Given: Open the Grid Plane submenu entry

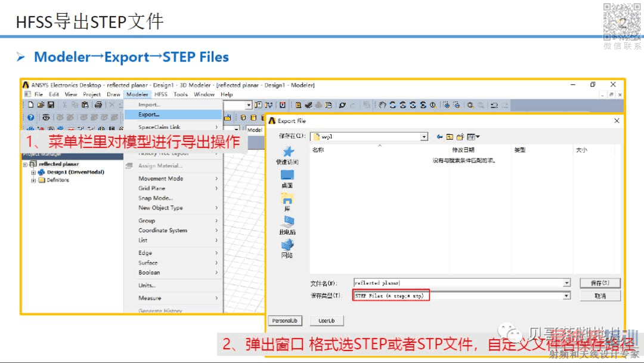Looking at the screenshot, I should (173, 188).
